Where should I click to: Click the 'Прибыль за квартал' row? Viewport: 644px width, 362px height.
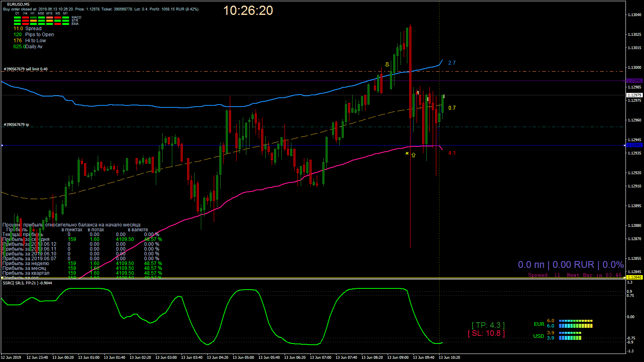82,273
